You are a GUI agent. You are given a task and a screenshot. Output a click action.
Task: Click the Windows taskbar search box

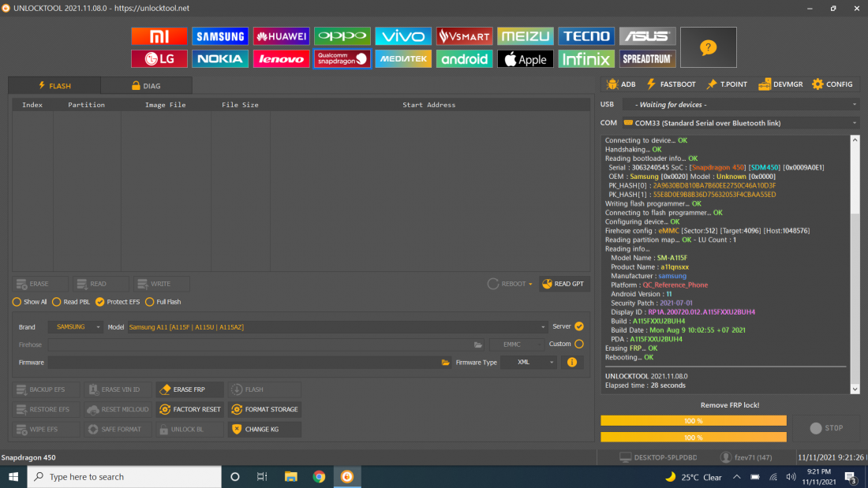pos(124,477)
